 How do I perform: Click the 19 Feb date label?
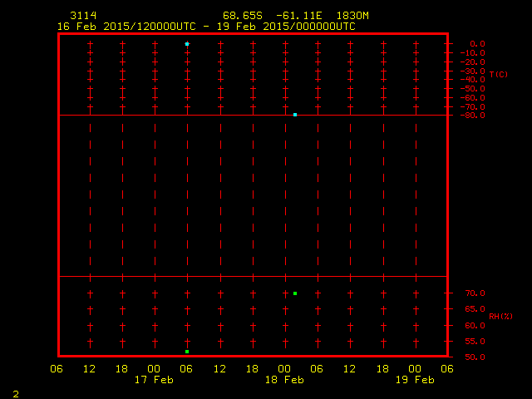click(415, 380)
